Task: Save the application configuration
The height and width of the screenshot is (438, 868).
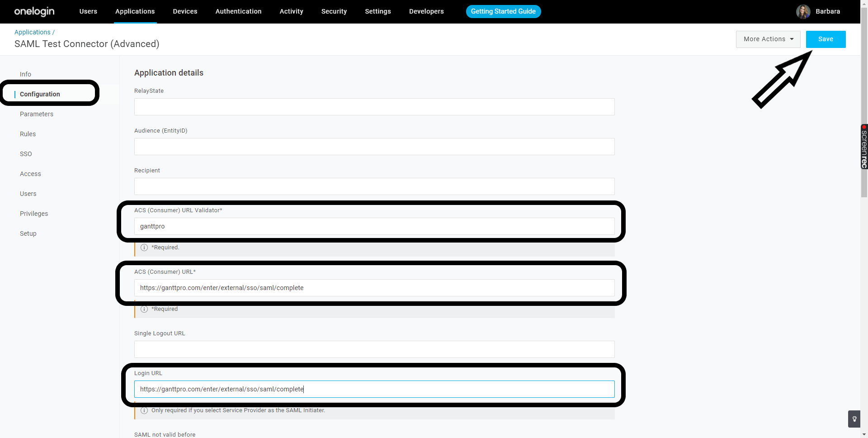Action: [x=826, y=39]
